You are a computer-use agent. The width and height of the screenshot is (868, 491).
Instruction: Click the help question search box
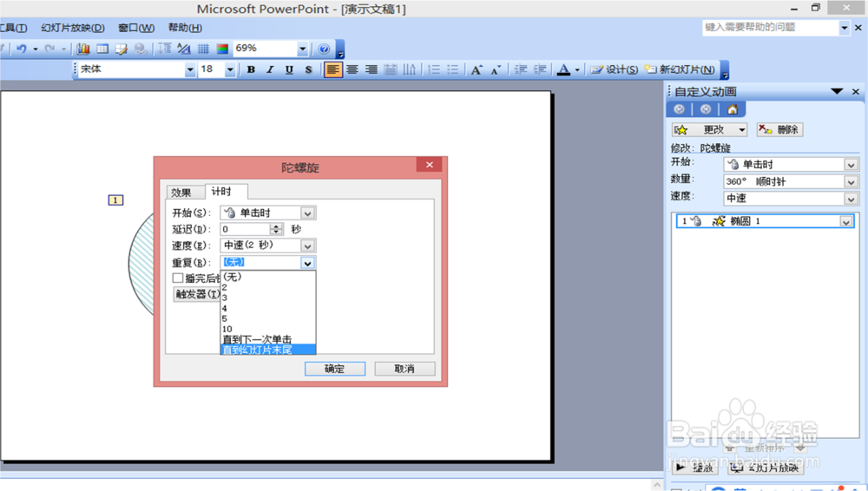(x=771, y=27)
